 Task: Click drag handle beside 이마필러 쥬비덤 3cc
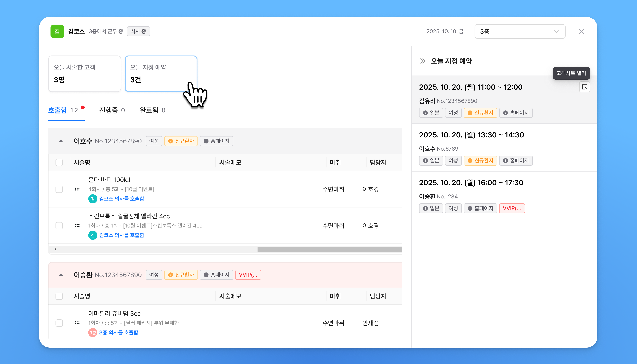click(77, 323)
